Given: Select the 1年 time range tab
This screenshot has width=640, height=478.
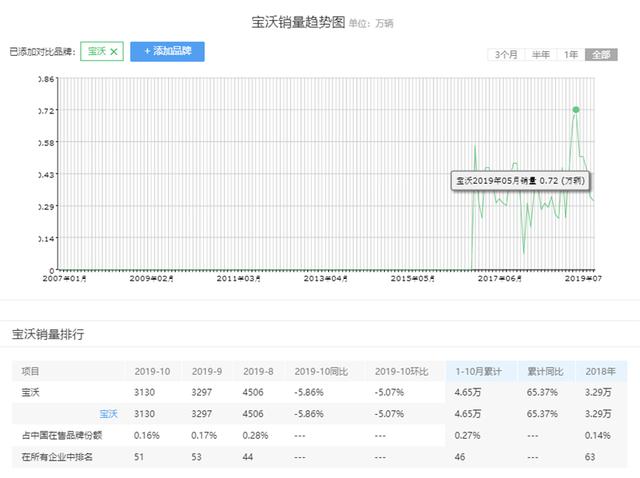Looking at the screenshot, I should (571, 55).
